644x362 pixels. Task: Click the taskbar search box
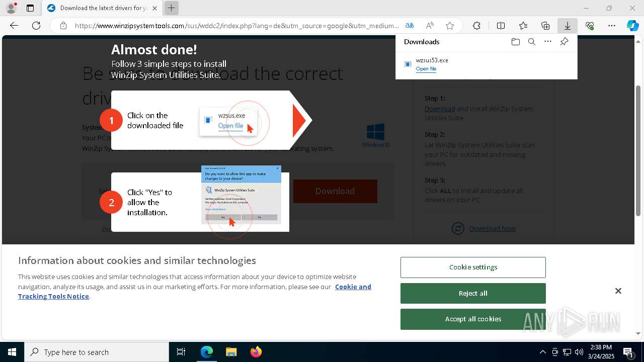tap(97, 352)
